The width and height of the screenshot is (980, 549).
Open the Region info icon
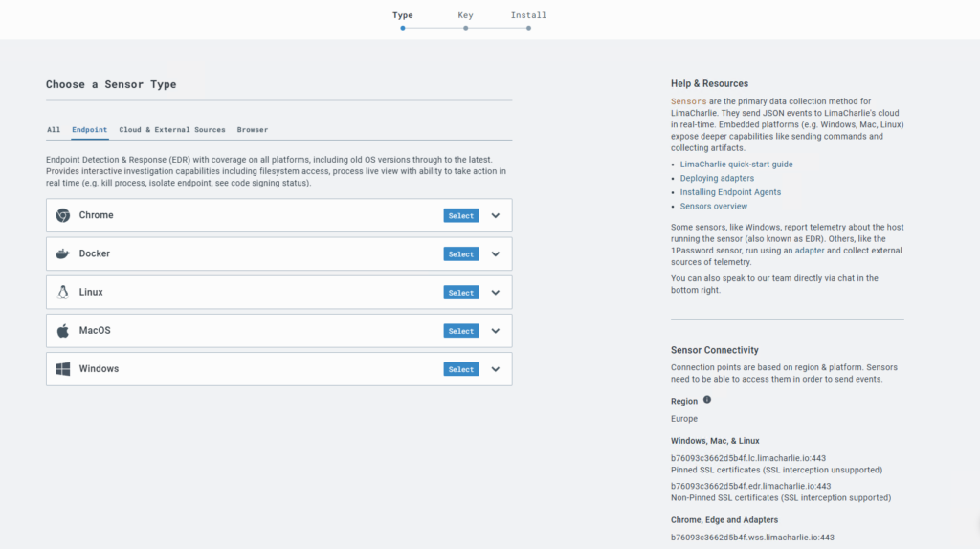(x=707, y=400)
